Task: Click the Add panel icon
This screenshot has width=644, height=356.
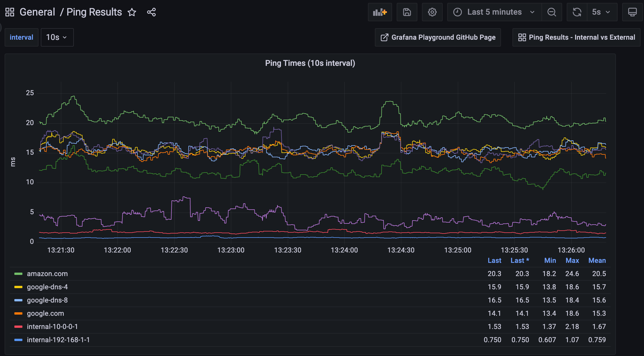Action: 380,12
